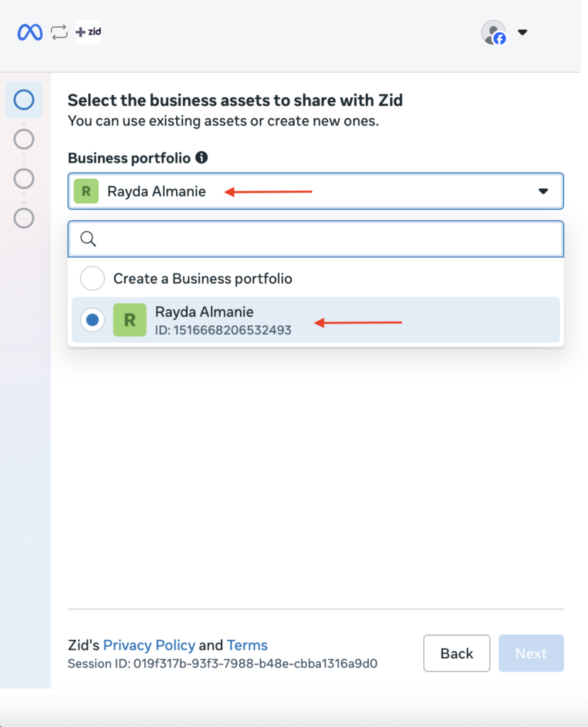The width and height of the screenshot is (588, 727).
Task: Click the search magnifier icon
Action: pyautogui.click(x=88, y=239)
